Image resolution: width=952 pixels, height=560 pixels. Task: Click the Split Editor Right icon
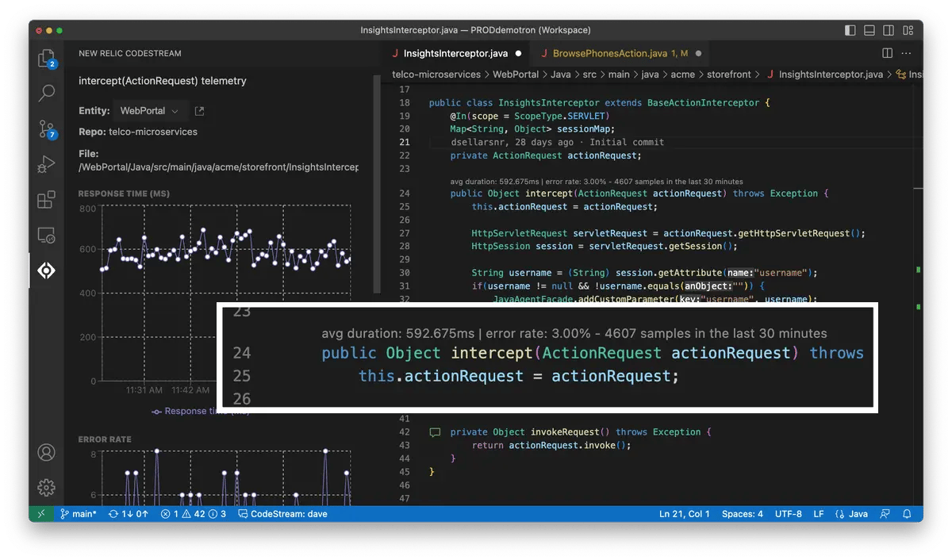tap(887, 53)
